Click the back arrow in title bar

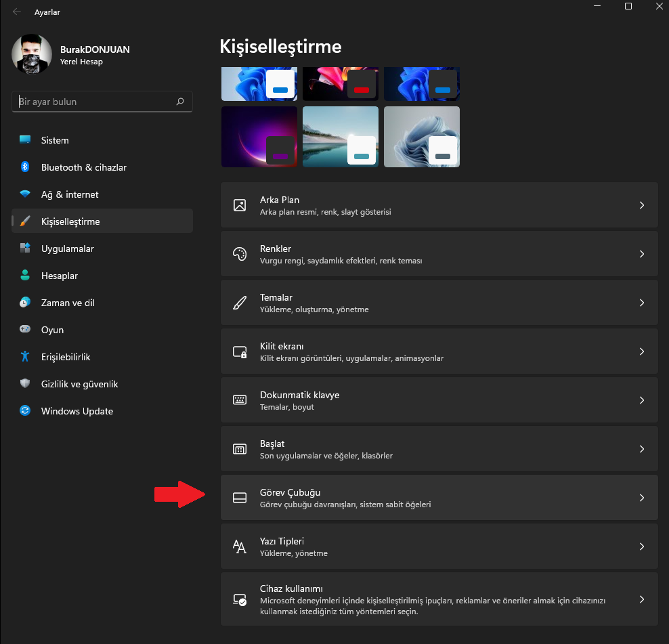pyautogui.click(x=16, y=12)
